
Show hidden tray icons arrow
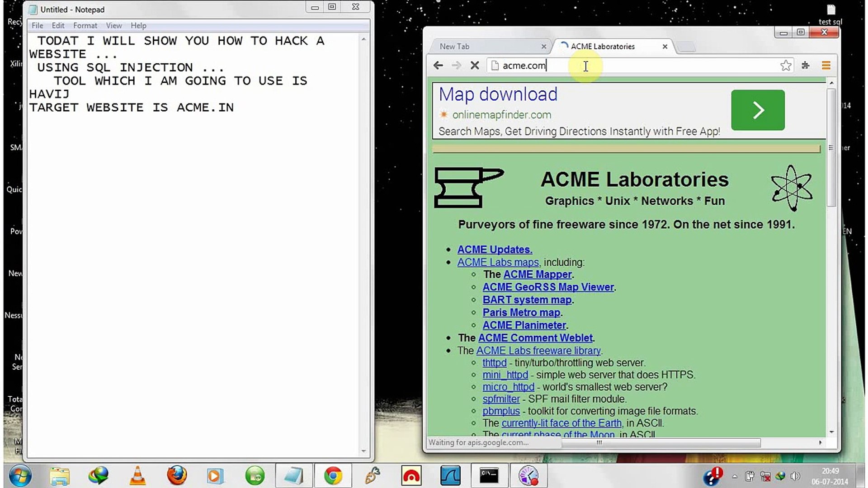coord(735,476)
